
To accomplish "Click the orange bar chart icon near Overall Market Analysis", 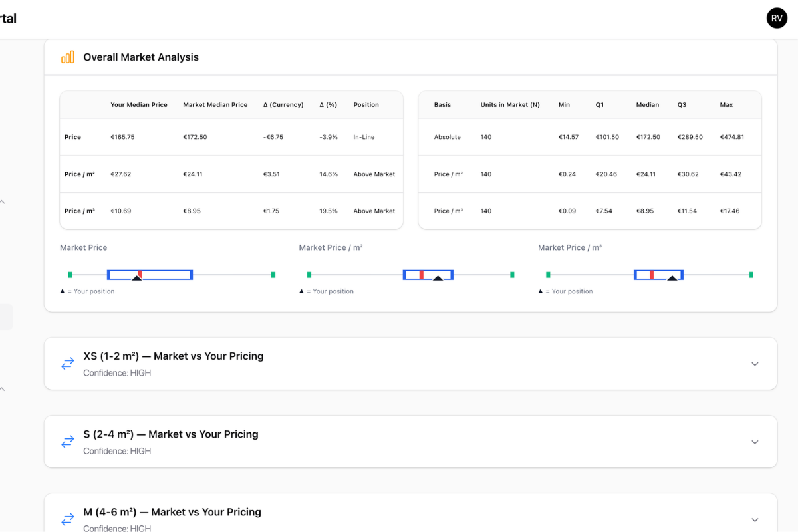I will [x=66, y=57].
